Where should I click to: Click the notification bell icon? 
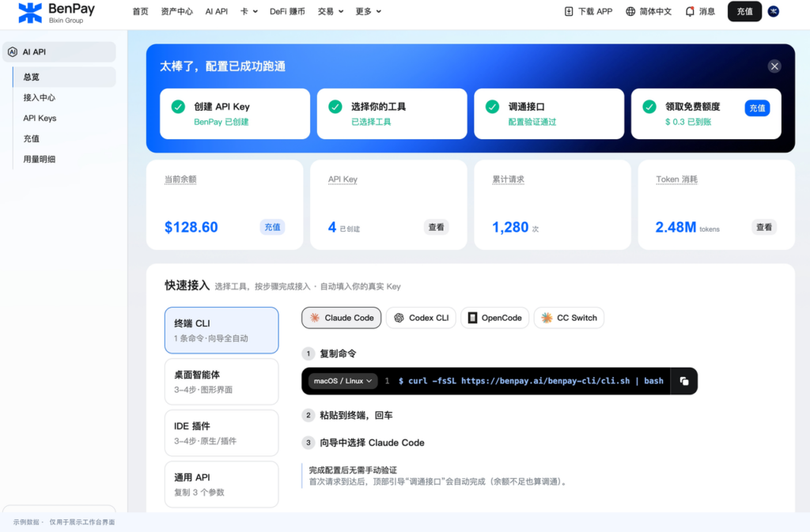tap(690, 11)
